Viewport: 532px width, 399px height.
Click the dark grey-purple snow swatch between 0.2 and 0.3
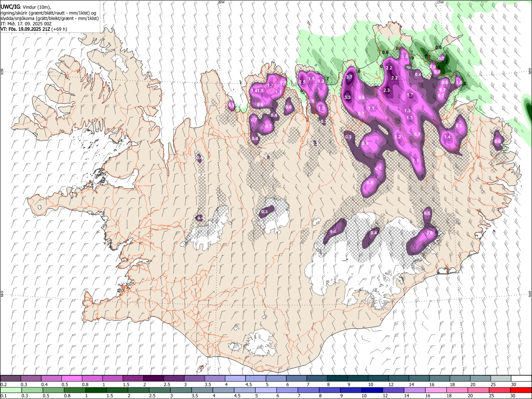click(x=10, y=379)
